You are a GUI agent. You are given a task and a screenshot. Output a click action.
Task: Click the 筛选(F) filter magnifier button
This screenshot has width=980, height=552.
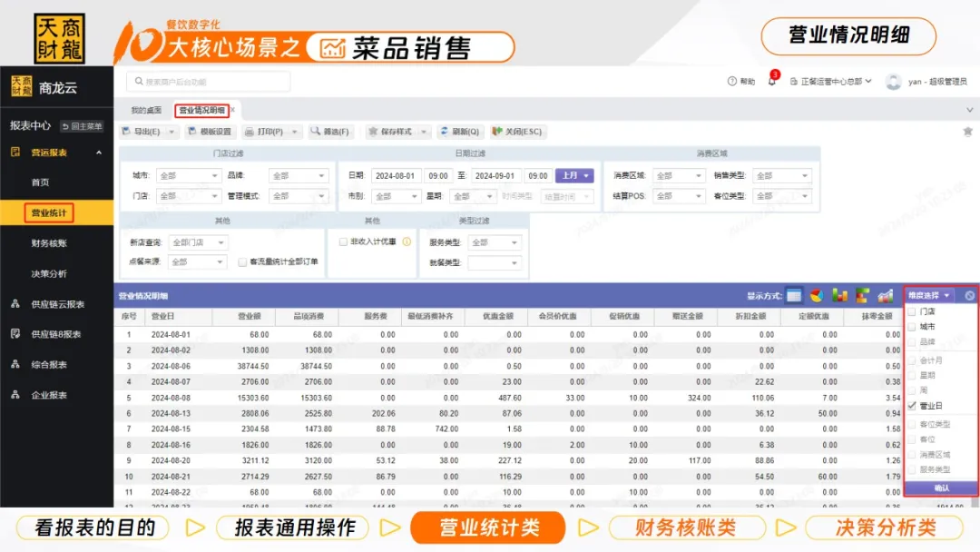coord(330,132)
